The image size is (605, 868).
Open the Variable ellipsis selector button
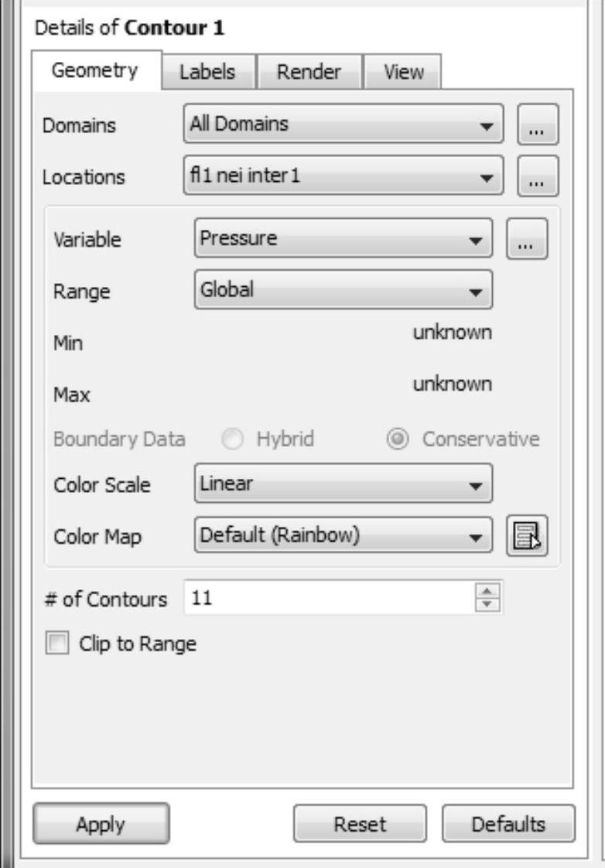click(526, 239)
